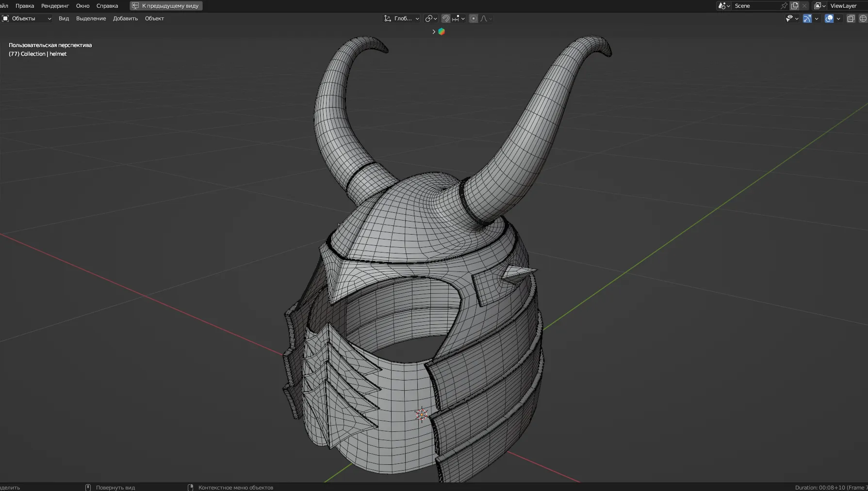
Task: Open the Рендеринг menu
Action: pos(55,6)
